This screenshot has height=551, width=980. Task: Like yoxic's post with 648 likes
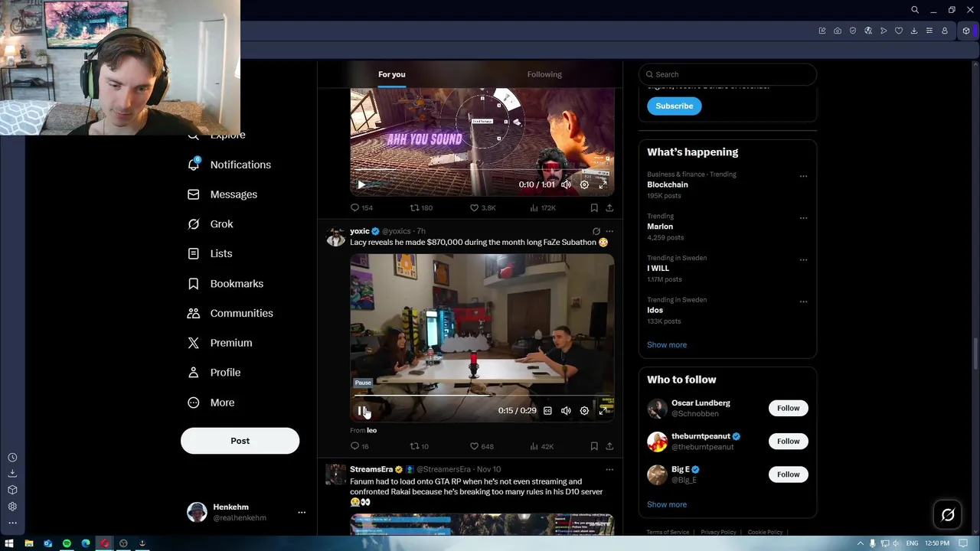pyautogui.click(x=482, y=446)
